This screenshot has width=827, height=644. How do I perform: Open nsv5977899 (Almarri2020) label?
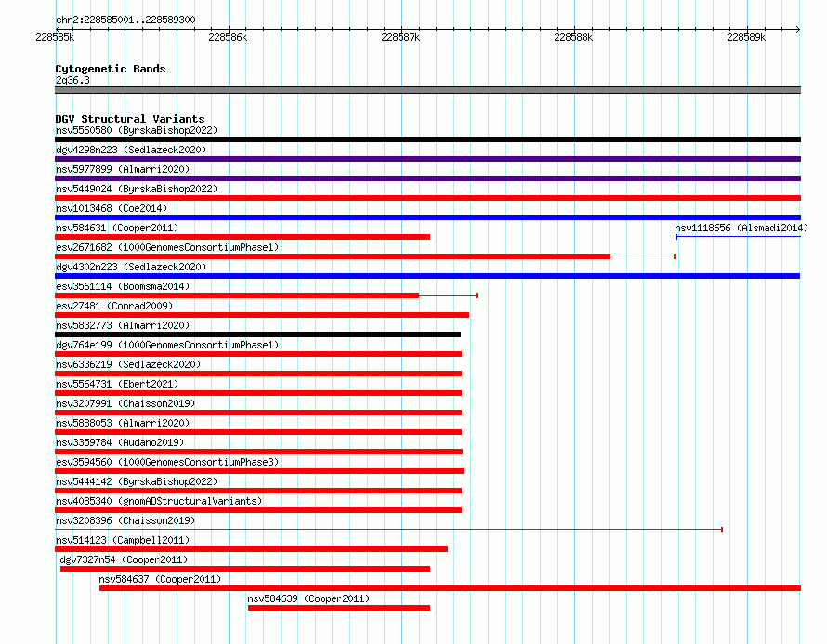tap(123, 169)
